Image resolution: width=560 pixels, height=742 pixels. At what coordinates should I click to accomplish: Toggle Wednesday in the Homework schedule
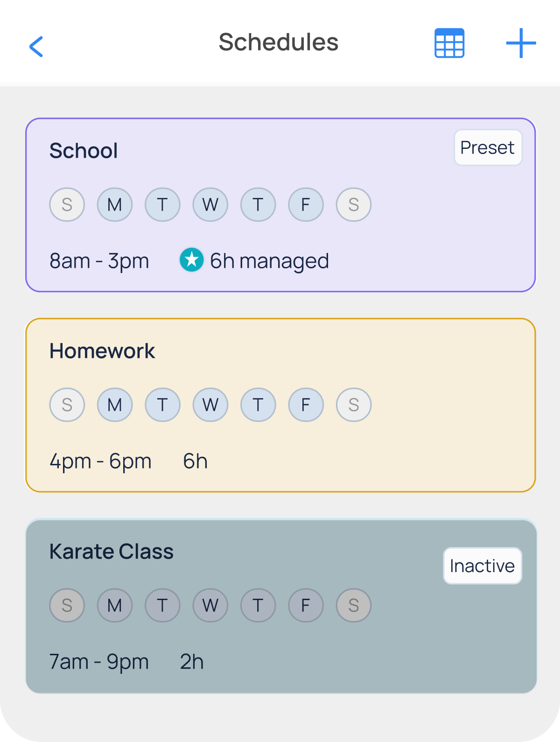(x=210, y=405)
